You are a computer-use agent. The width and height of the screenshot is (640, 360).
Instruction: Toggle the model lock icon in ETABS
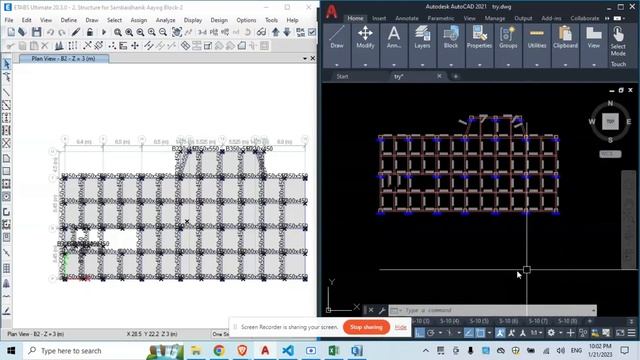pos(89,32)
